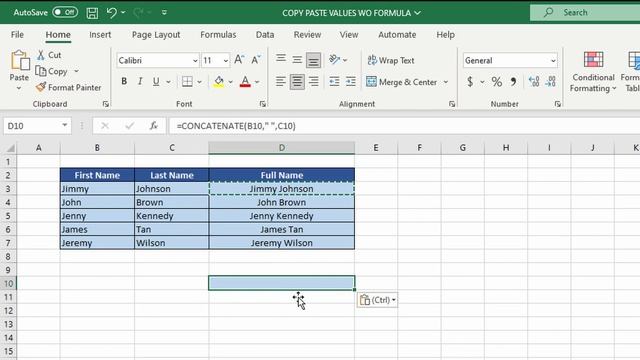The image size is (640, 360).
Task: Click the Decrease Decimal icon
Action: (x=551, y=82)
